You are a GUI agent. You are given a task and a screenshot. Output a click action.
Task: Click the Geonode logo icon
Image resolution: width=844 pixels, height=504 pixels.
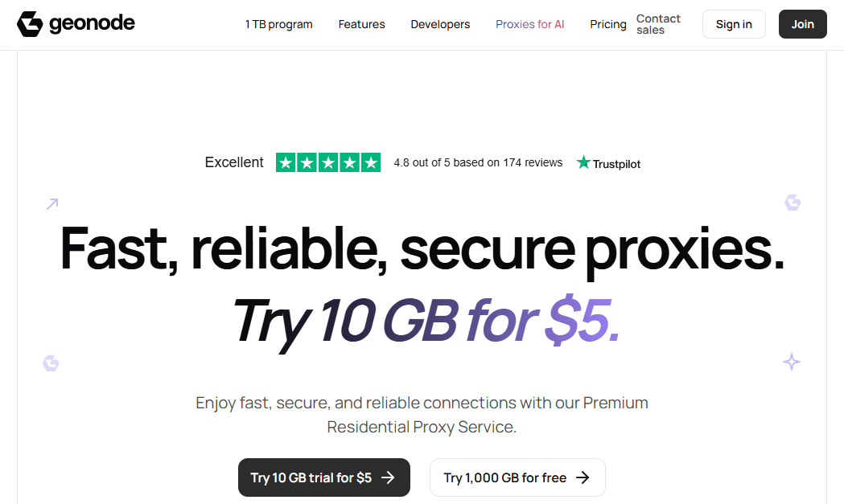tap(30, 24)
